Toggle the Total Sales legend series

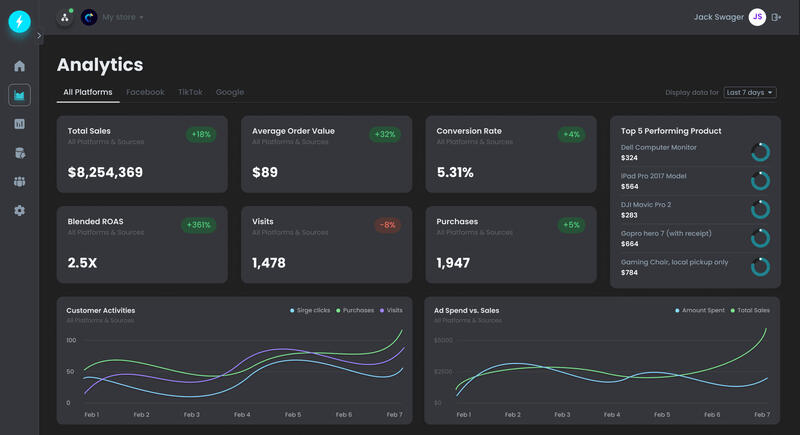[x=750, y=311]
